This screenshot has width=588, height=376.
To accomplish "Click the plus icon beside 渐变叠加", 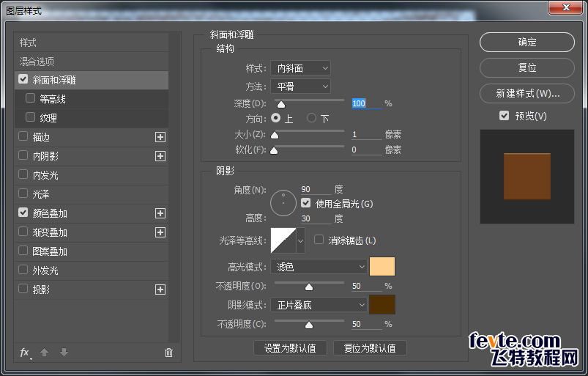I will click(x=160, y=232).
